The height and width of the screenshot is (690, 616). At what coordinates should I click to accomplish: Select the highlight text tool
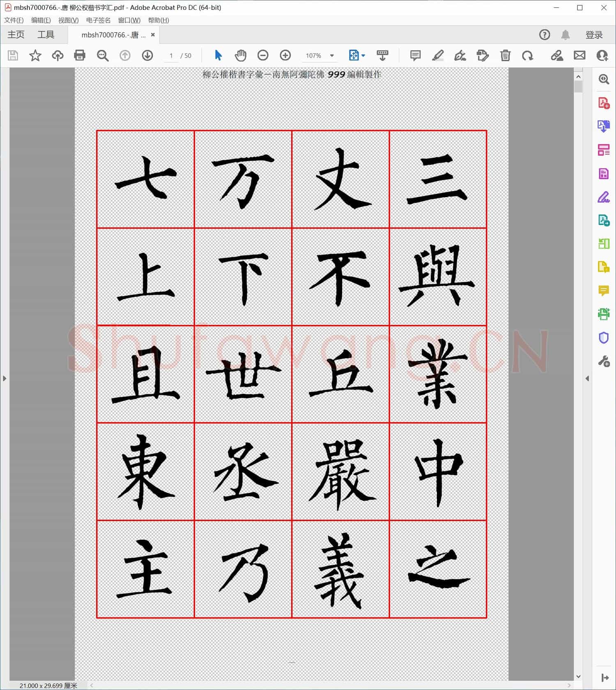coord(438,55)
